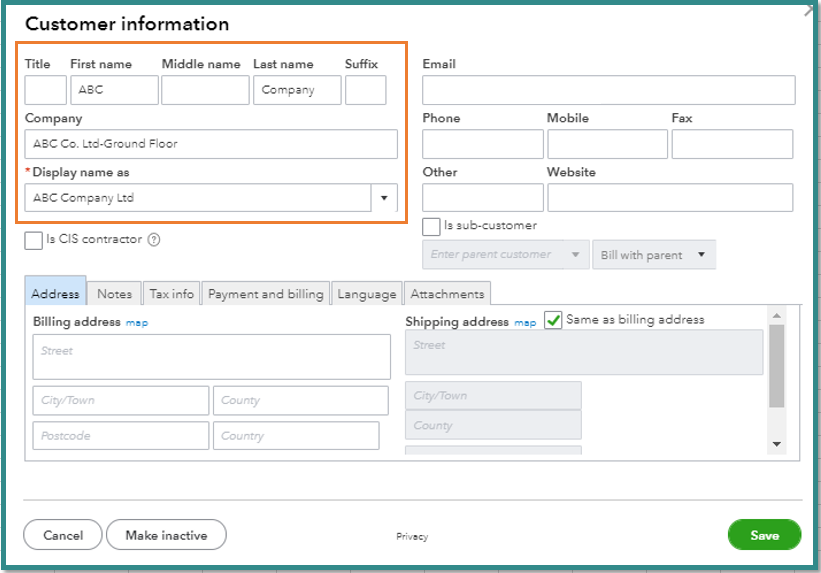Select the Language tab
Image resolution: width=821 pixels, height=573 pixels.
(366, 294)
